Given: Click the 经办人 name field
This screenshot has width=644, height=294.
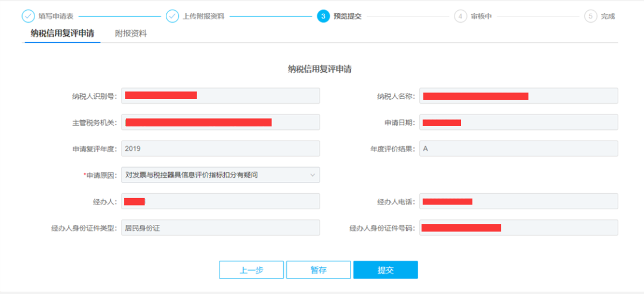Looking at the screenshot, I should [221, 201].
